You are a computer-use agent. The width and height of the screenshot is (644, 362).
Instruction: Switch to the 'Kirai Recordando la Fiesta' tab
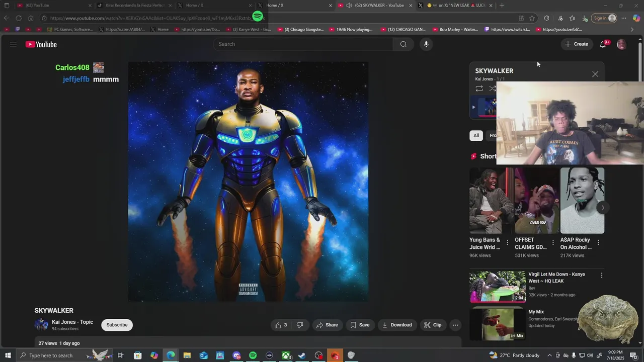tap(133, 5)
